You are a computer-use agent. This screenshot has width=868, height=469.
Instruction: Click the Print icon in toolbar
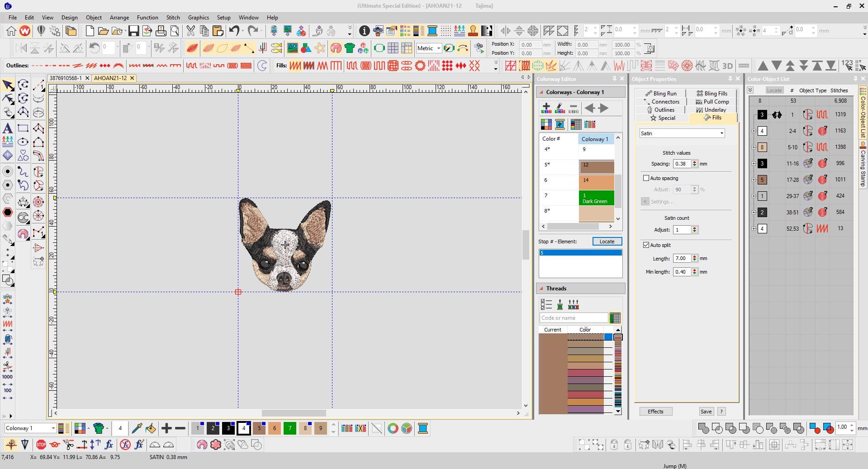click(x=161, y=31)
